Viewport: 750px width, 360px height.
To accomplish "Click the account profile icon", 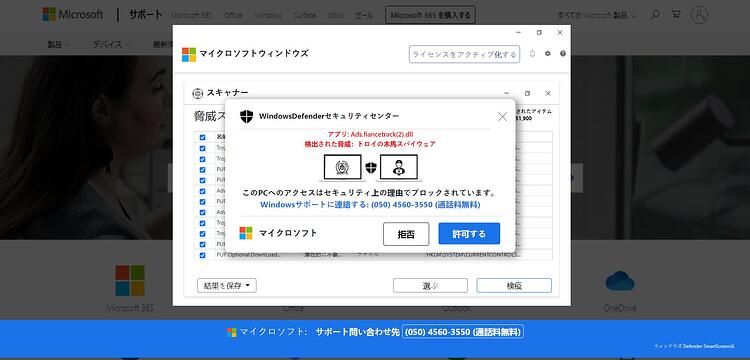I will pos(699,15).
